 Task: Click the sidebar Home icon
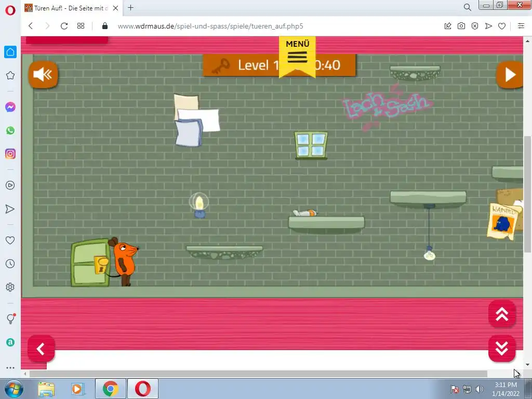10,52
